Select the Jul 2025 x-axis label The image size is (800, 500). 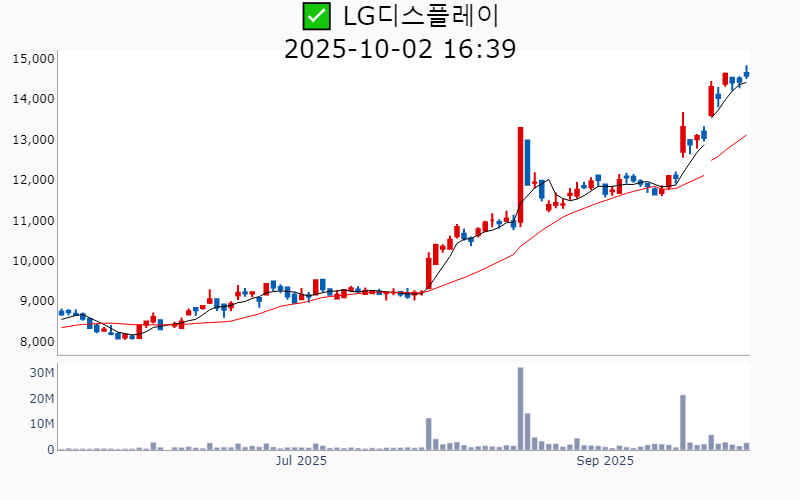301,461
